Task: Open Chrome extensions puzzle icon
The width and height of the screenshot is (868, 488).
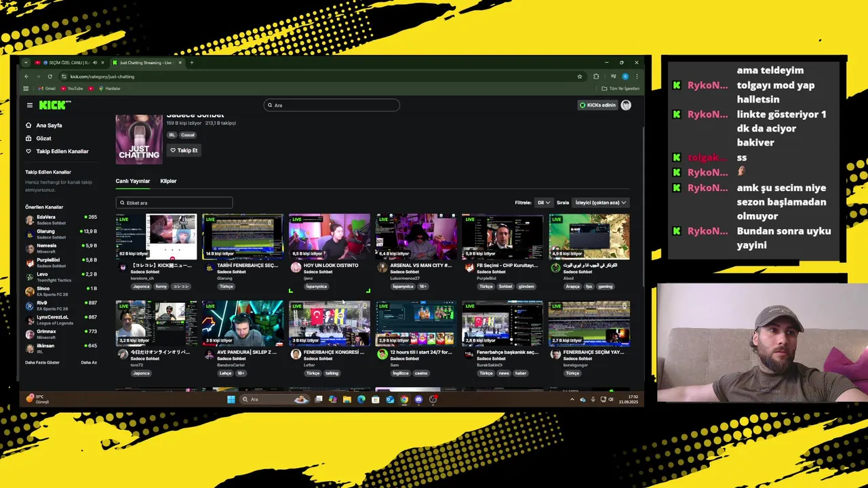Action: point(596,77)
